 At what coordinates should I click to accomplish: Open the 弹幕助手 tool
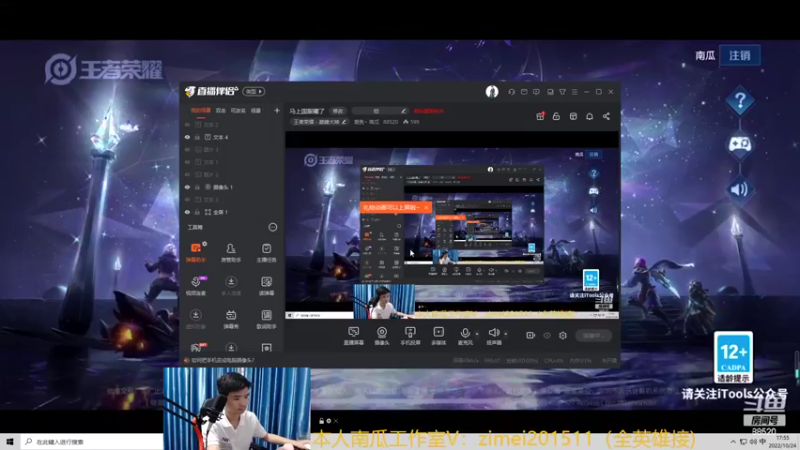tap(196, 252)
